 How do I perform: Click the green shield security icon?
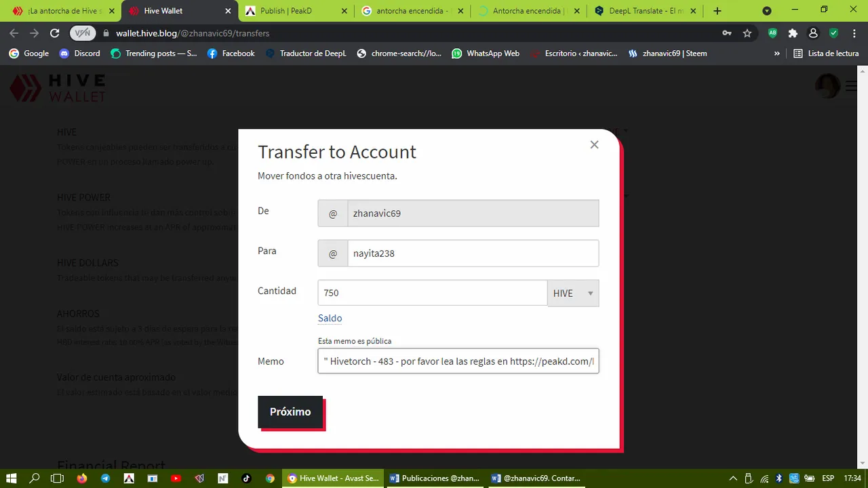(833, 33)
